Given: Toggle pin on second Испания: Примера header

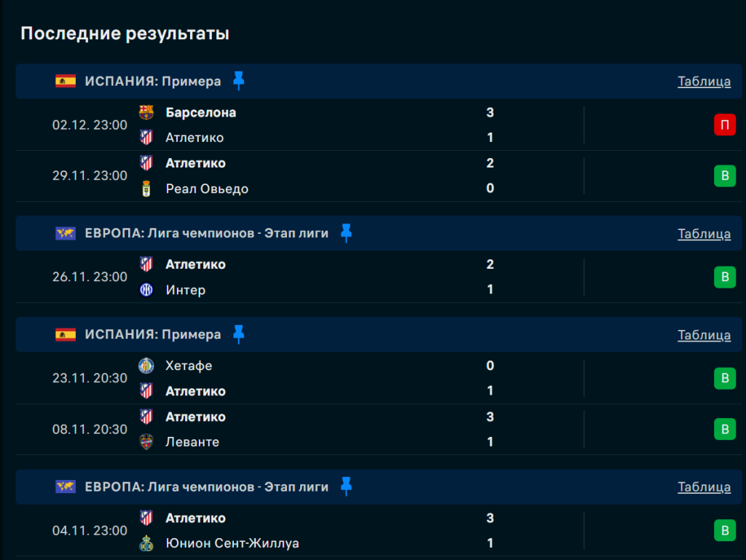Looking at the screenshot, I should point(239,334).
